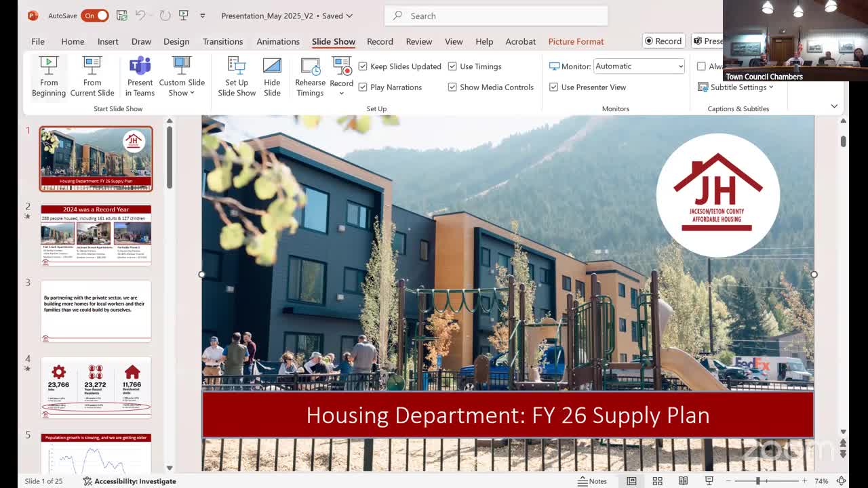Open Customize Quick Access Toolbar dropdown

pos(203,16)
